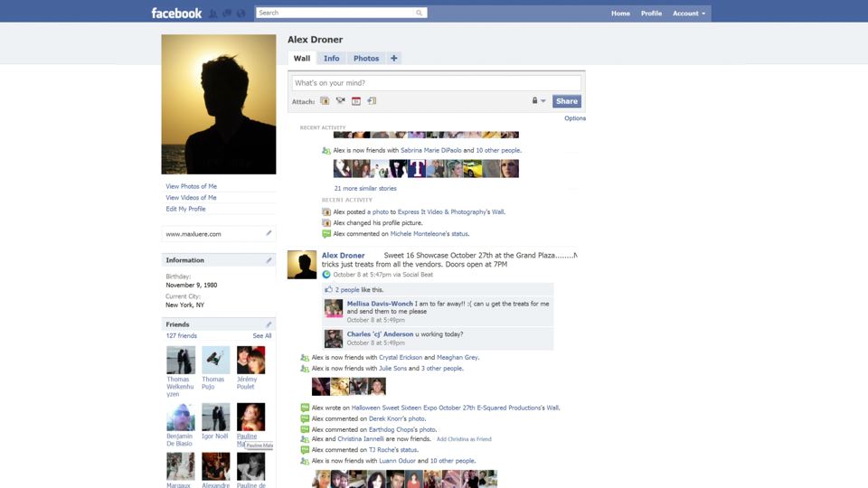Click friends icon beside Julie Sons story

click(305, 369)
